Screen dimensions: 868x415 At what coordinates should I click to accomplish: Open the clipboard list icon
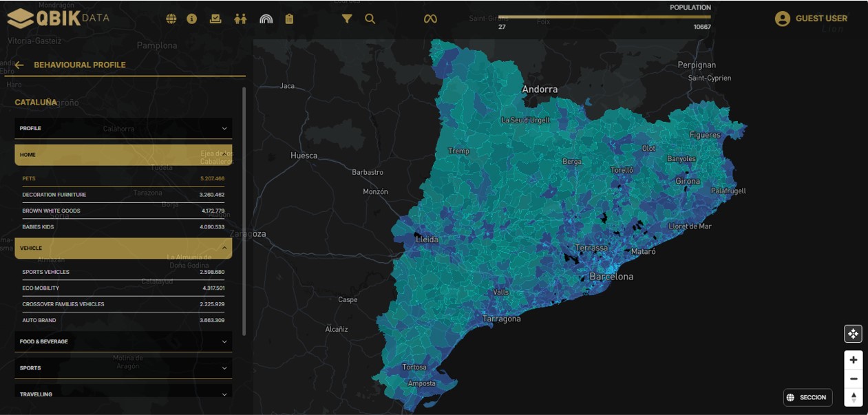click(289, 19)
